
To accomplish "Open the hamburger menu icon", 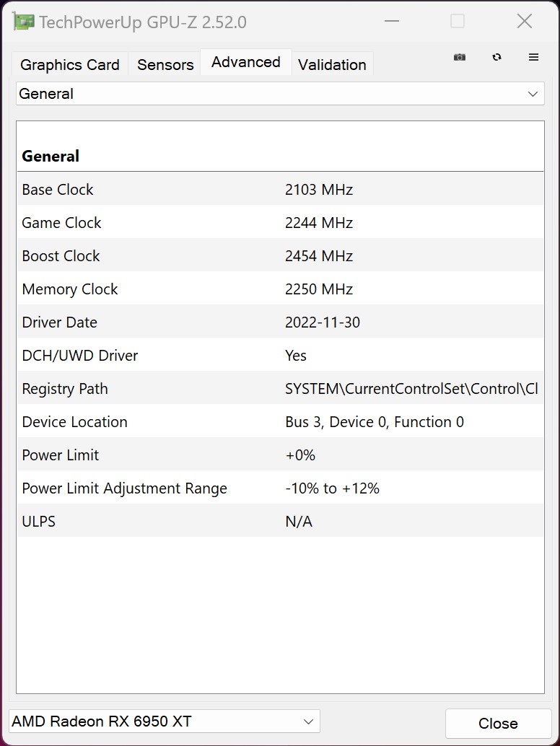I will (533, 58).
